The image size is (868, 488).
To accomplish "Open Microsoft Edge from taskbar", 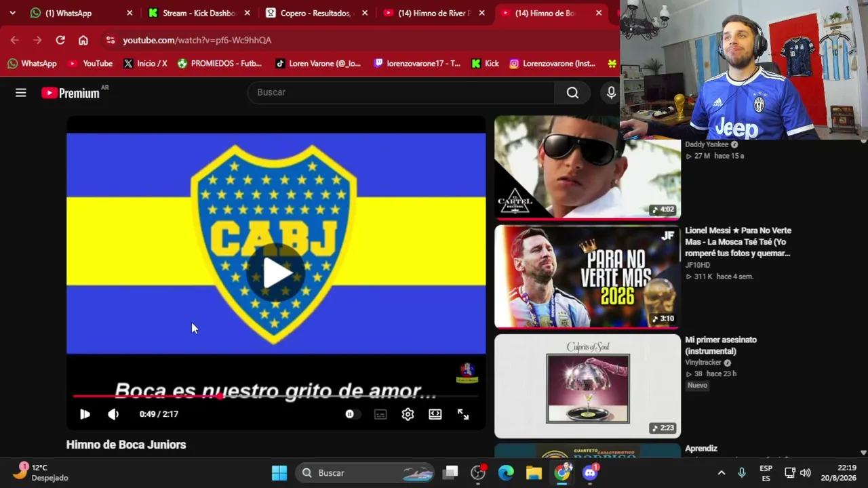I will coord(506,473).
